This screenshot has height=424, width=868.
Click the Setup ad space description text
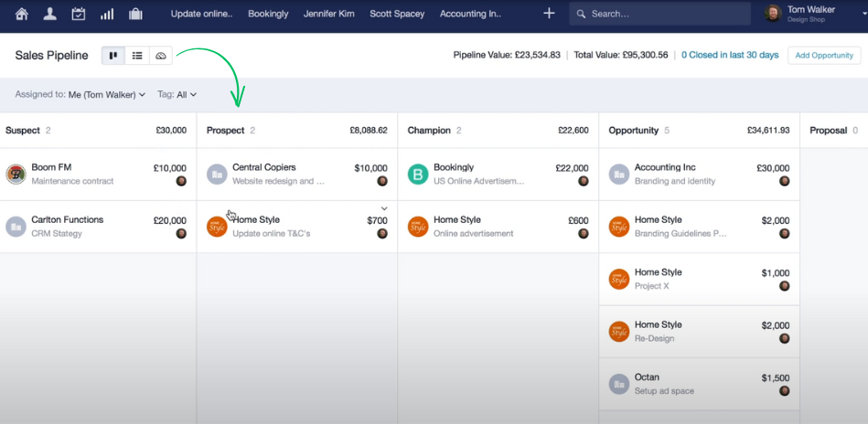tap(664, 391)
